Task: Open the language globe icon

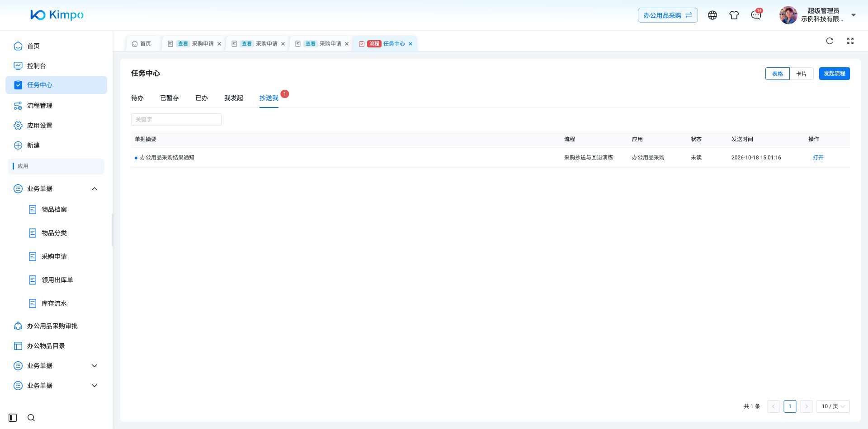Action: 712,15
